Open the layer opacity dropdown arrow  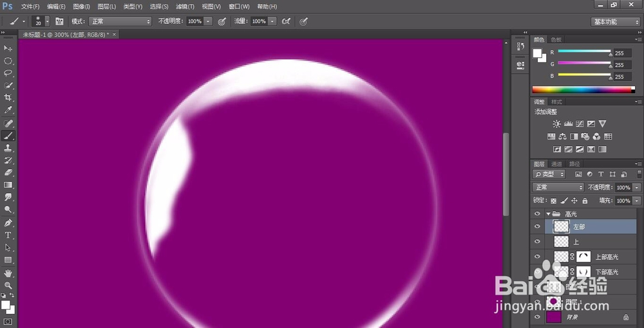click(x=637, y=187)
